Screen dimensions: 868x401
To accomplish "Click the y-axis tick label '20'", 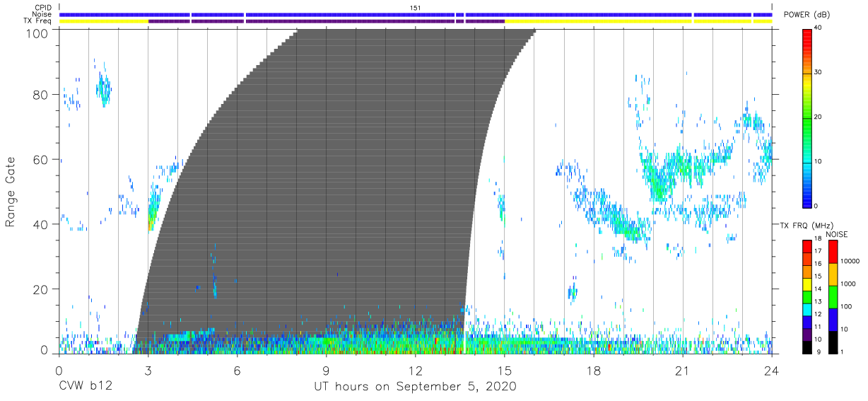I will point(42,289).
